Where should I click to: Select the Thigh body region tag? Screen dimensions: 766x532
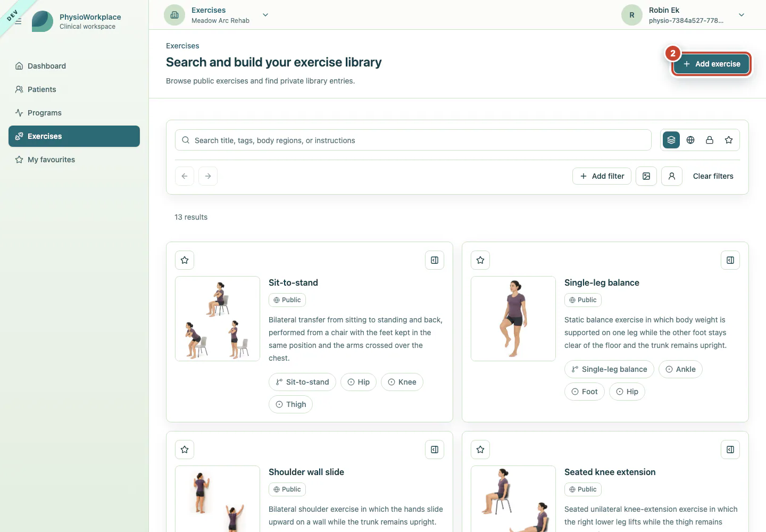click(290, 404)
